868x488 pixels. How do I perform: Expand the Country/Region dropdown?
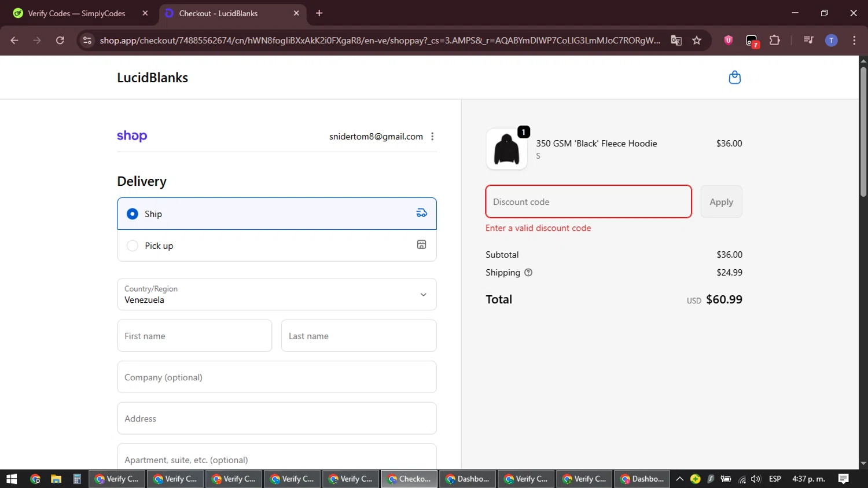click(277, 294)
